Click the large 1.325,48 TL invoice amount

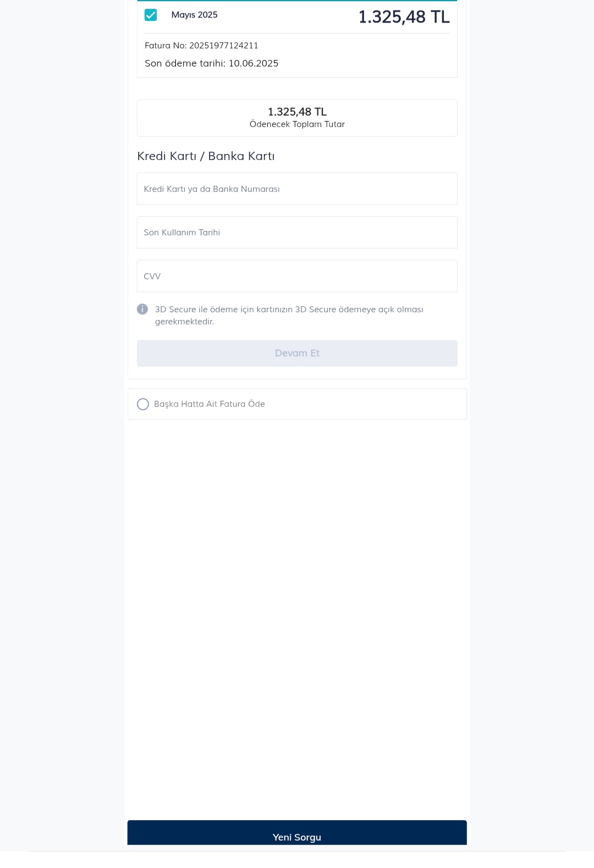(x=404, y=17)
